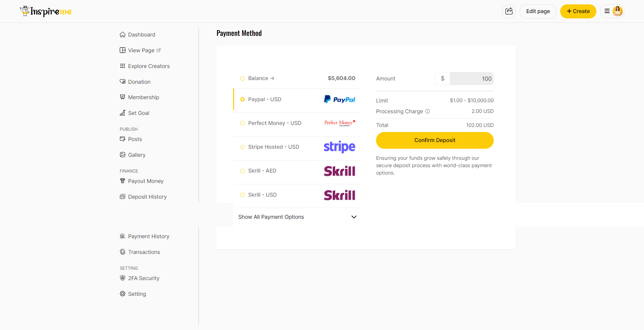Open the Balance section arrow
Screen dimensions: 644x330
272,78
